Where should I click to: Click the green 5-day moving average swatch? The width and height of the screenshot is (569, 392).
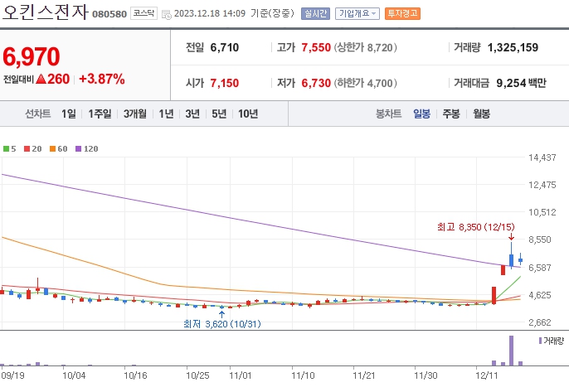point(6,148)
